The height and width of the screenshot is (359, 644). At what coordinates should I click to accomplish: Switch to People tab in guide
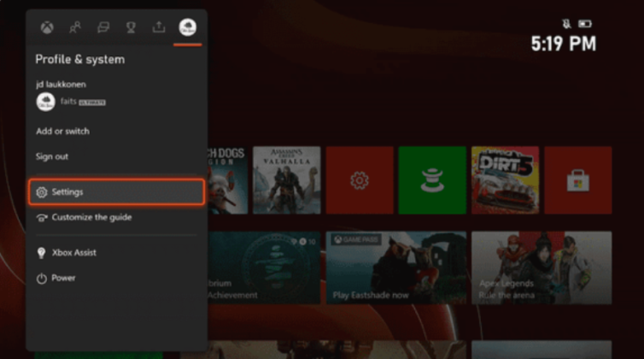click(x=75, y=27)
